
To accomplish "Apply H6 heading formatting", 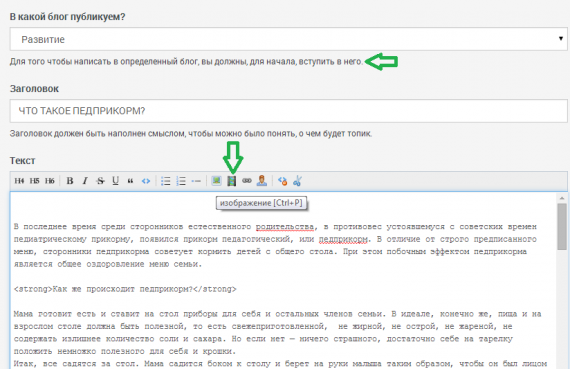I will pos(49,181).
